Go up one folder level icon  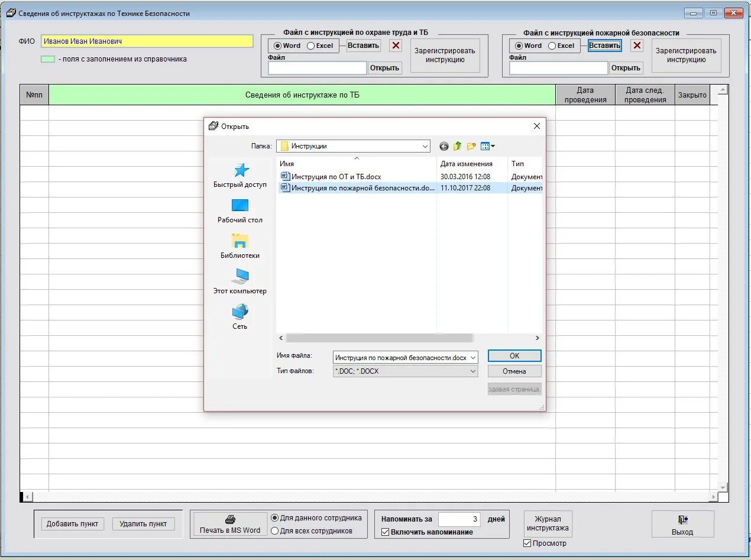(x=458, y=146)
